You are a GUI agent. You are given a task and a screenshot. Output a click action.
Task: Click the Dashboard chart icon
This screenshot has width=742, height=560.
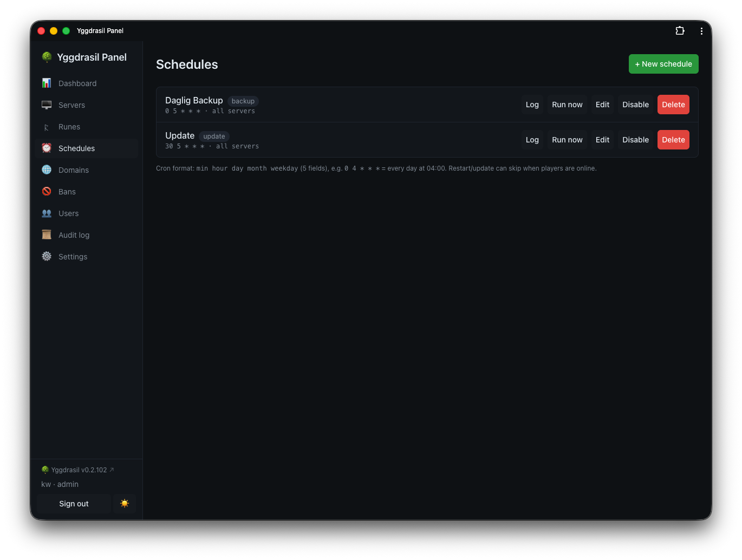click(x=47, y=83)
